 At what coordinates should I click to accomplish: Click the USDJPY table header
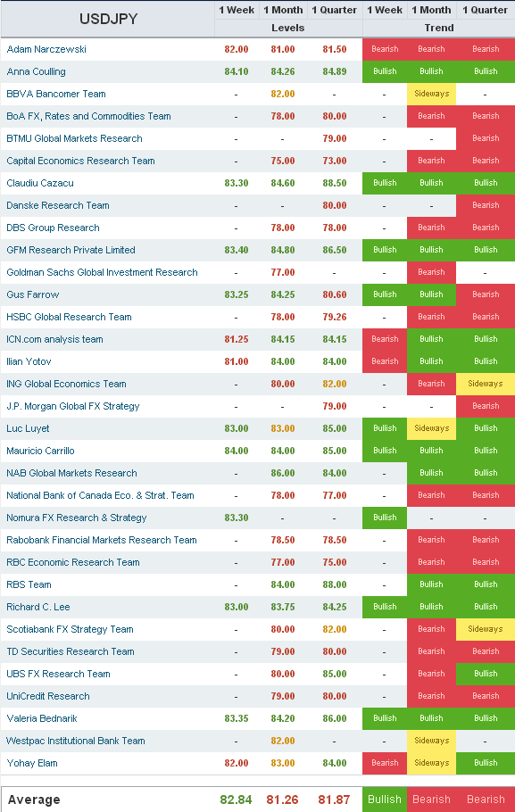click(108, 19)
